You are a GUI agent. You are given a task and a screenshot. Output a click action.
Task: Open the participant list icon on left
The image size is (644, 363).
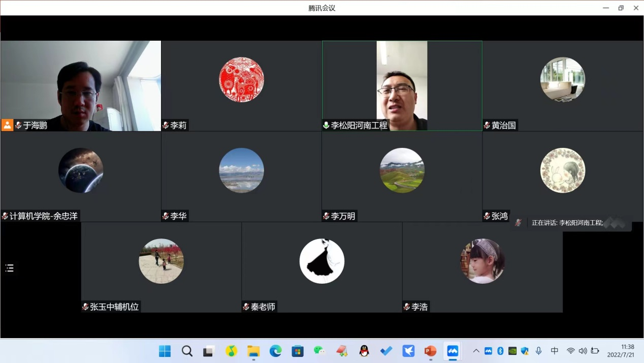(x=10, y=268)
